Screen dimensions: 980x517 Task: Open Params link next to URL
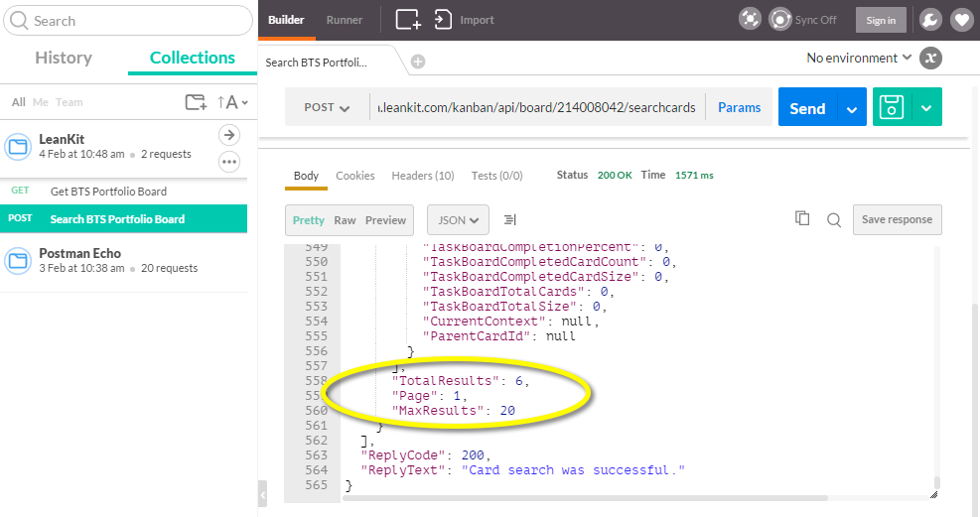point(740,107)
